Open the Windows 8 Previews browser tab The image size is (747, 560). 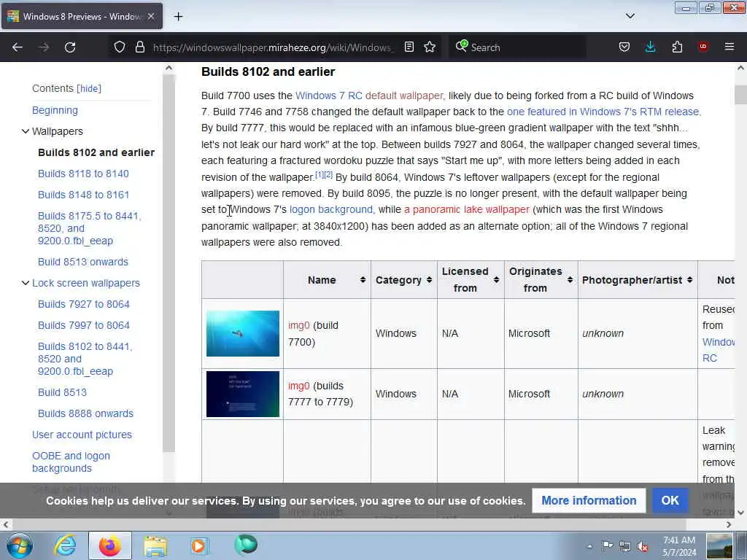tap(82, 16)
